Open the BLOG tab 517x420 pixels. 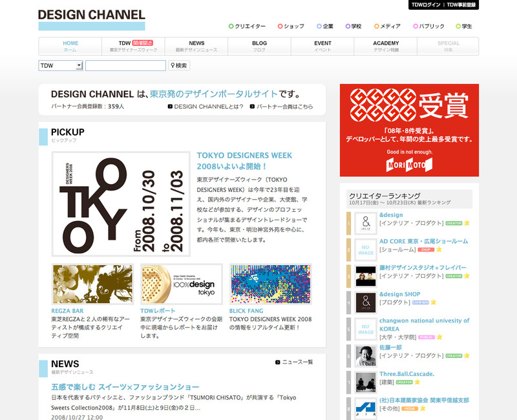click(x=260, y=46)
